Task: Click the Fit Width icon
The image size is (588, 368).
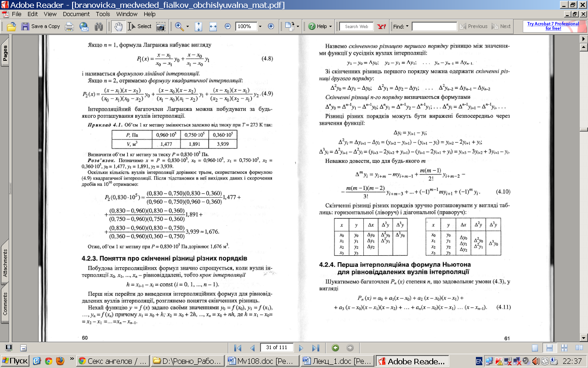Action: tap(213, 26)
